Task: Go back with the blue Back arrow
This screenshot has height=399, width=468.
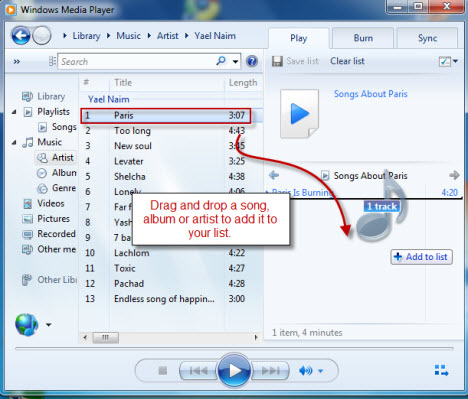Action: pos(21,35)
